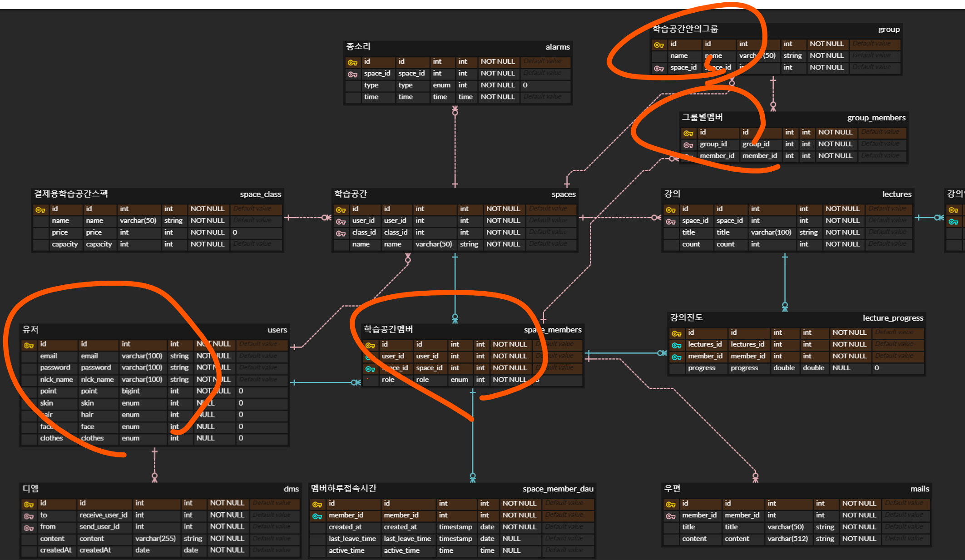965x560 pixels.
Task: Click the Default value cell of lectures title
Action: pyautogui.click(x=888, y=232)
